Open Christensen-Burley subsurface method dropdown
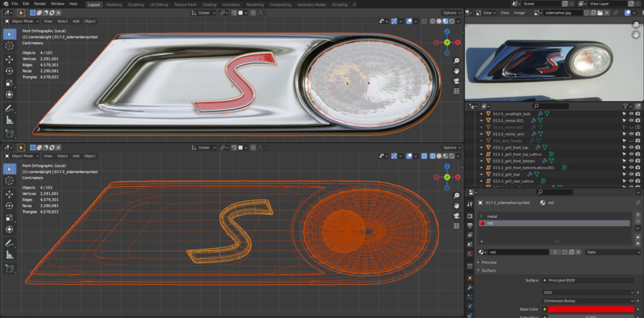 pyautogui.click(x=588, y=301)
